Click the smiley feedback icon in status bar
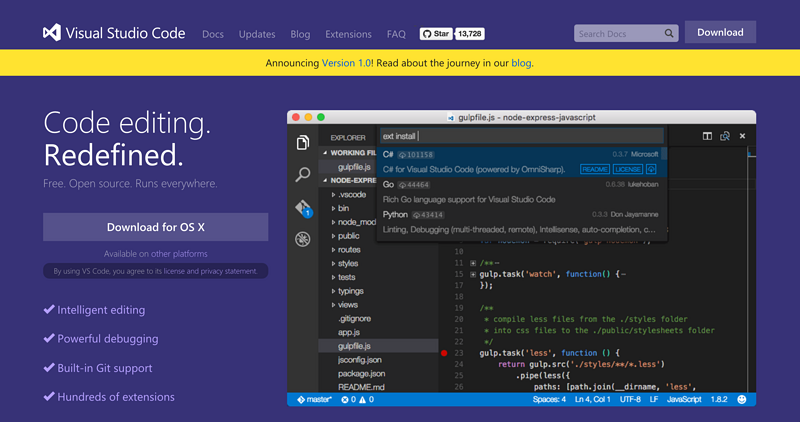The image size is (800, 422). [742, 400]
